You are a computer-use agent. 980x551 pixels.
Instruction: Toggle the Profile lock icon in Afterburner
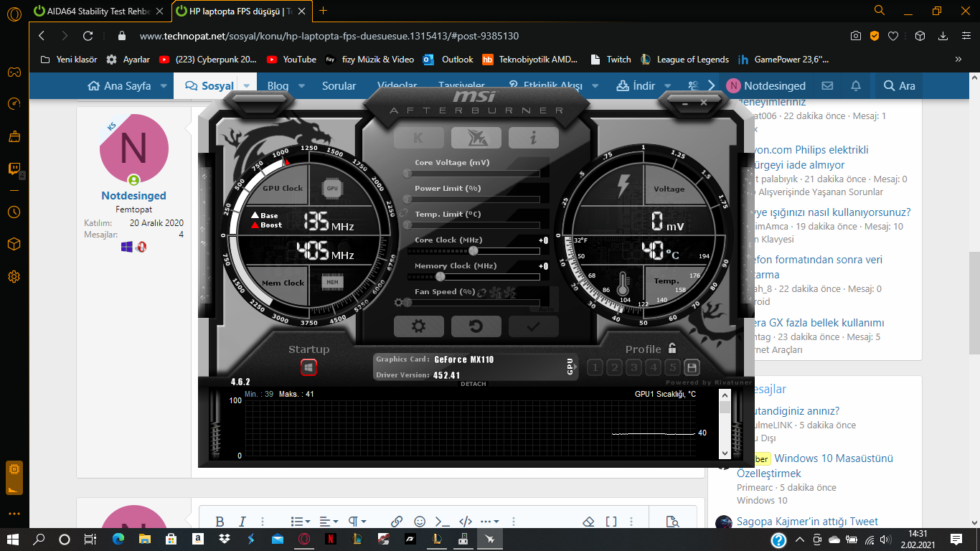(672, 348)
